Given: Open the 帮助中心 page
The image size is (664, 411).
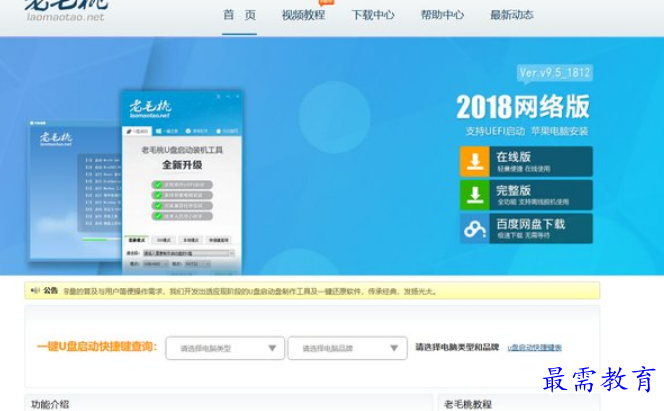Looking at the screenshot, I should pos(442,15).
